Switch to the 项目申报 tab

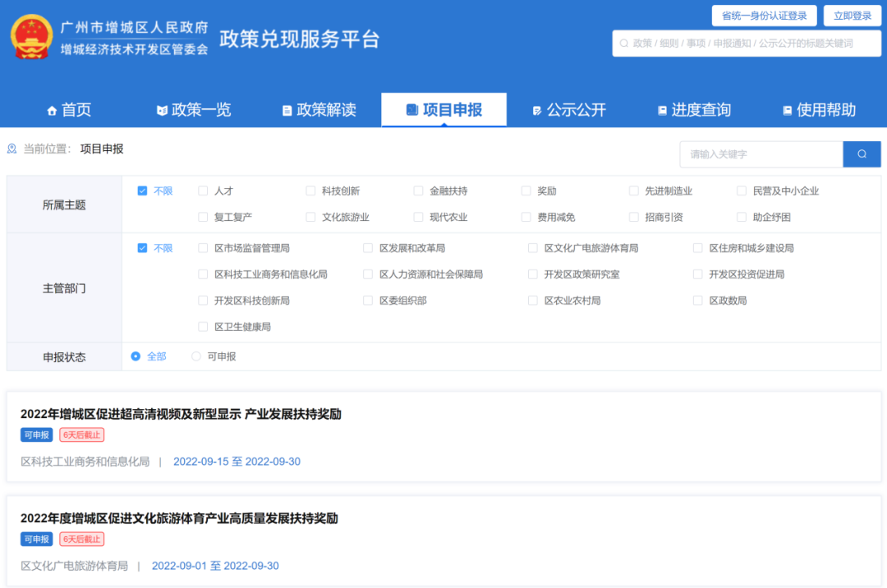[443, 110]
